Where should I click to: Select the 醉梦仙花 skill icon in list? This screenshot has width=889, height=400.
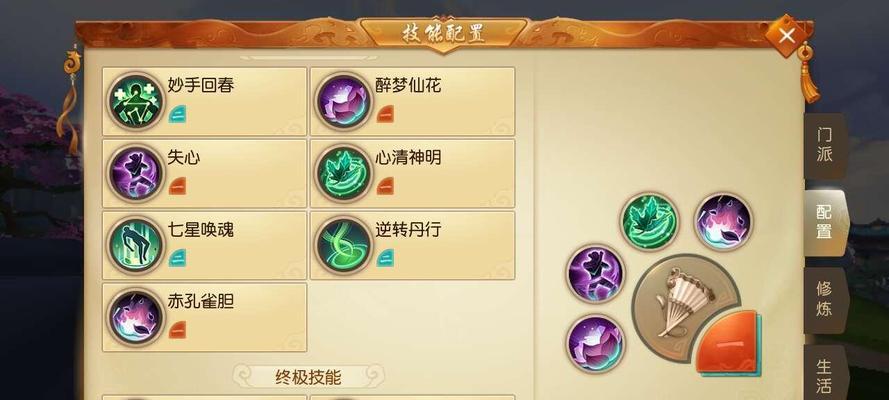click(343, 101)
